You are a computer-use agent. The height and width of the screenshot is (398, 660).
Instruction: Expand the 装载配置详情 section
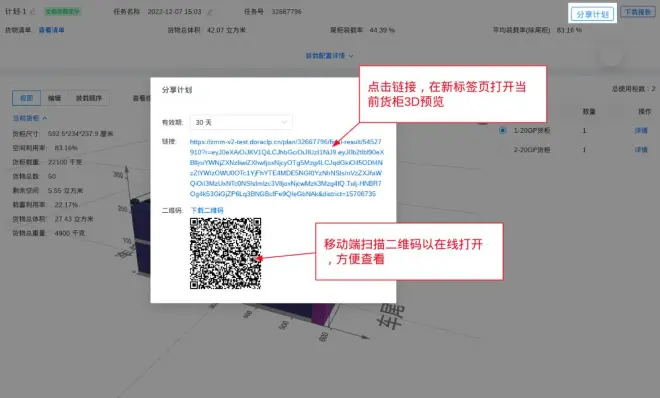[329, 56]
